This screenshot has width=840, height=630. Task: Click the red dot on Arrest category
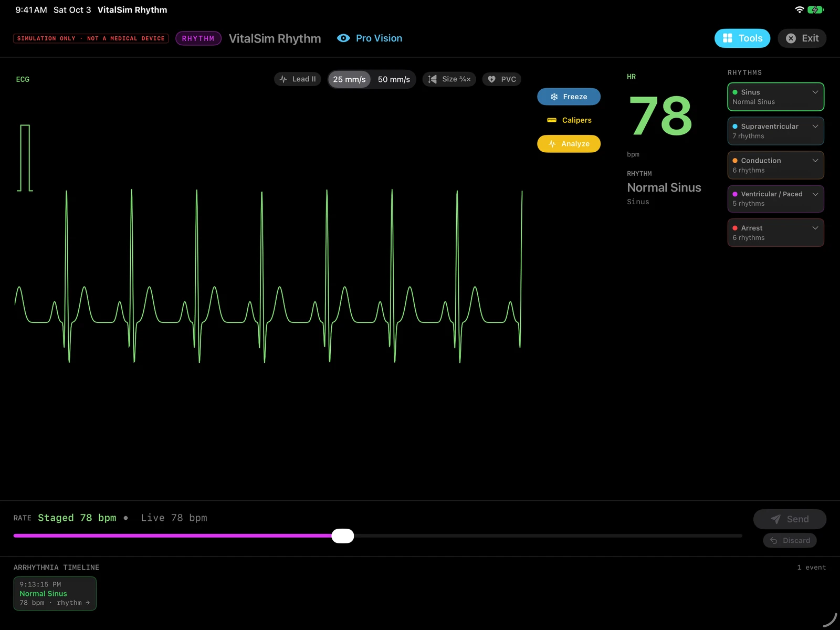(735, 228)
